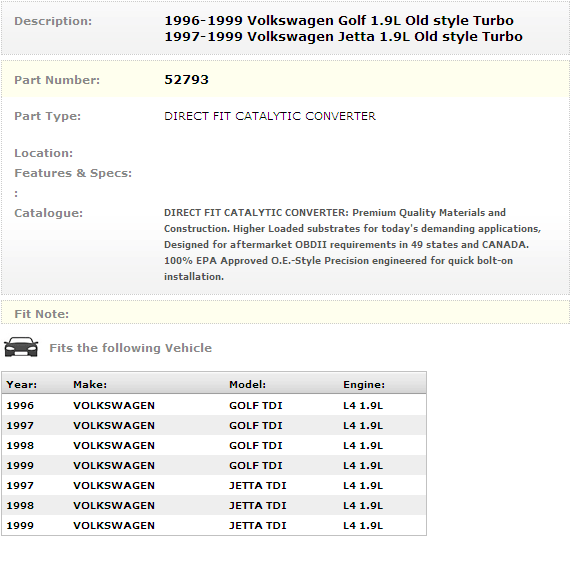Select the 1996 Volkswagen Golf TDI row
The width and height of the screenshot is (570, 565).
(214, 405)
